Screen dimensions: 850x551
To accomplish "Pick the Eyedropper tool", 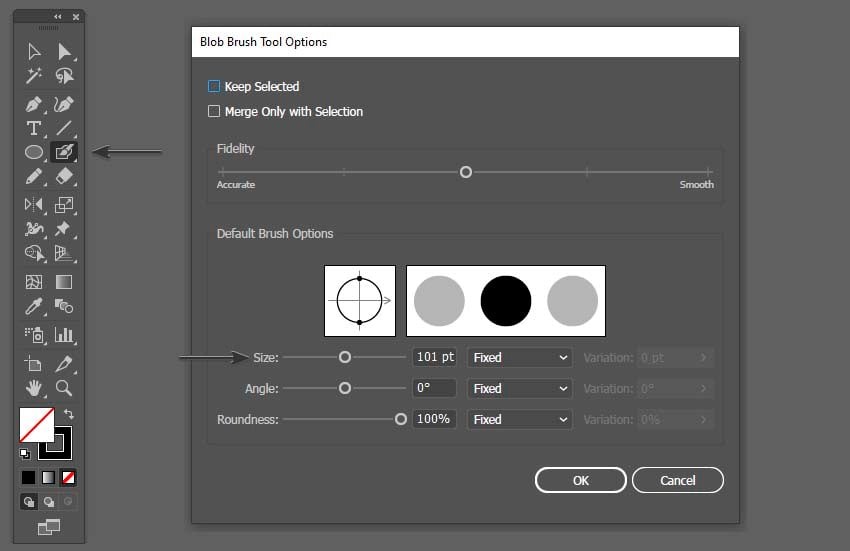I will (34, 306).
